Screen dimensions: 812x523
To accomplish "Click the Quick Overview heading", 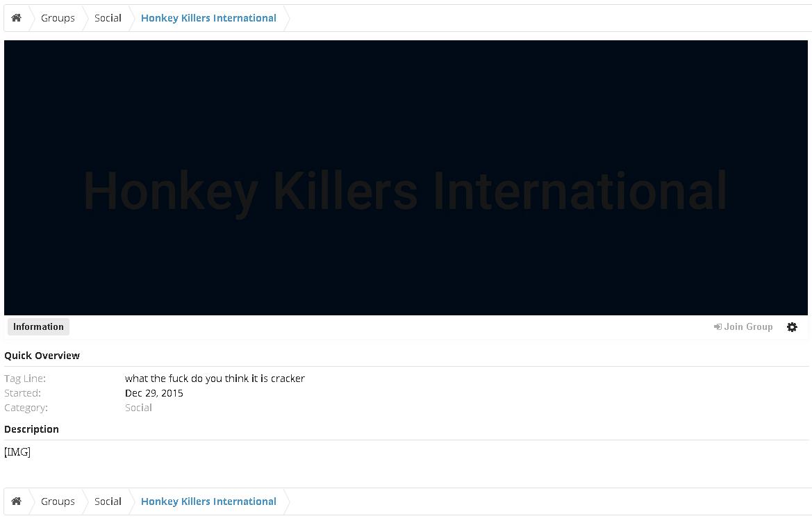I will coord(42,356).
